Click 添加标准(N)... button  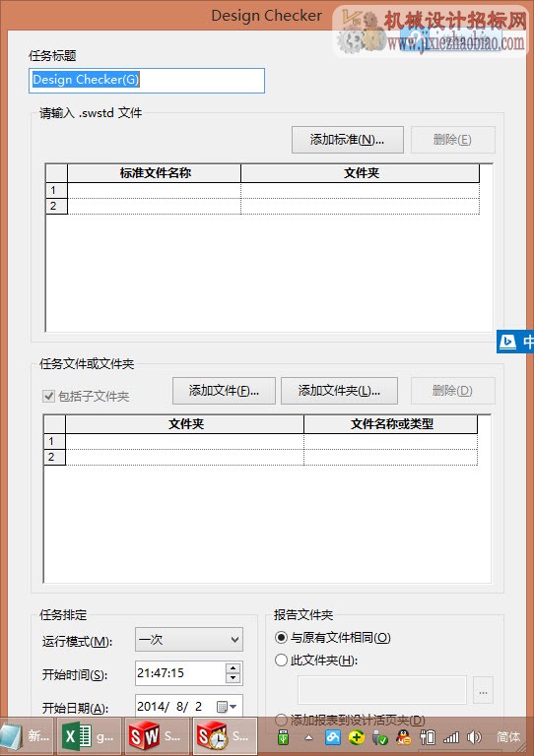click(x=348, y=140)
